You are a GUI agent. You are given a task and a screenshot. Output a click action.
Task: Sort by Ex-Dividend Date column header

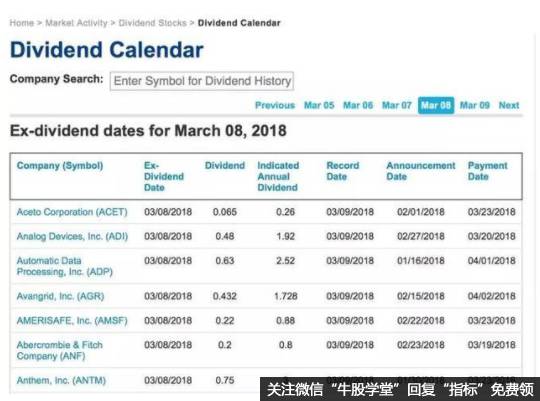164,176
